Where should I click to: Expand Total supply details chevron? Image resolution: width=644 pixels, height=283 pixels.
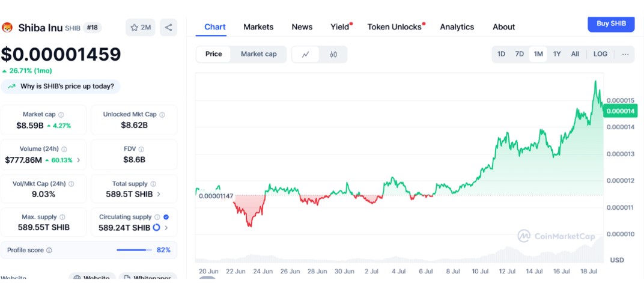pyautogui.click(x=159, y=194)
